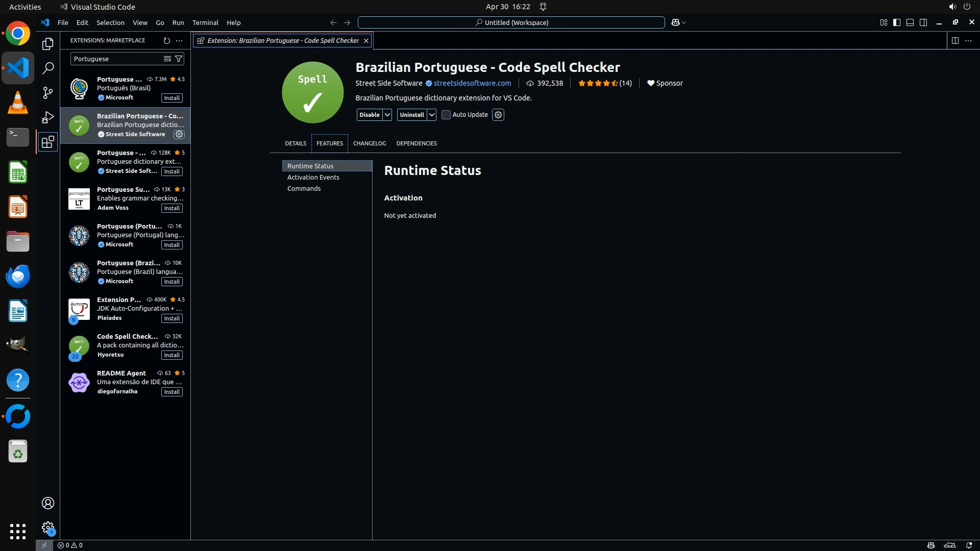The width and height of the screenshot is (980, 551).
Task: Open the Manage gear icon beside Auto Update
Action: [498, 115]
